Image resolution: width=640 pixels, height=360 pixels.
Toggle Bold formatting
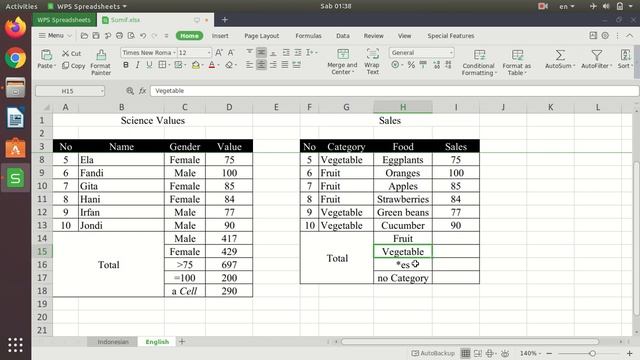pyautogui.click(x=126, y=65)
